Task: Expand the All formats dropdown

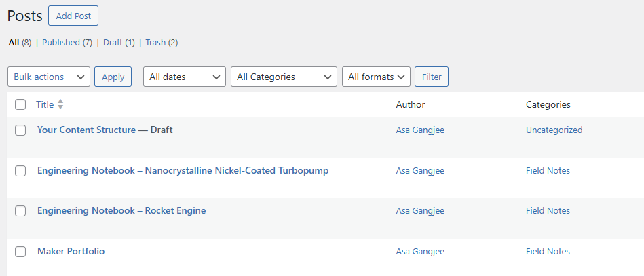Action: pyautogui.click(x=376, y=77)
